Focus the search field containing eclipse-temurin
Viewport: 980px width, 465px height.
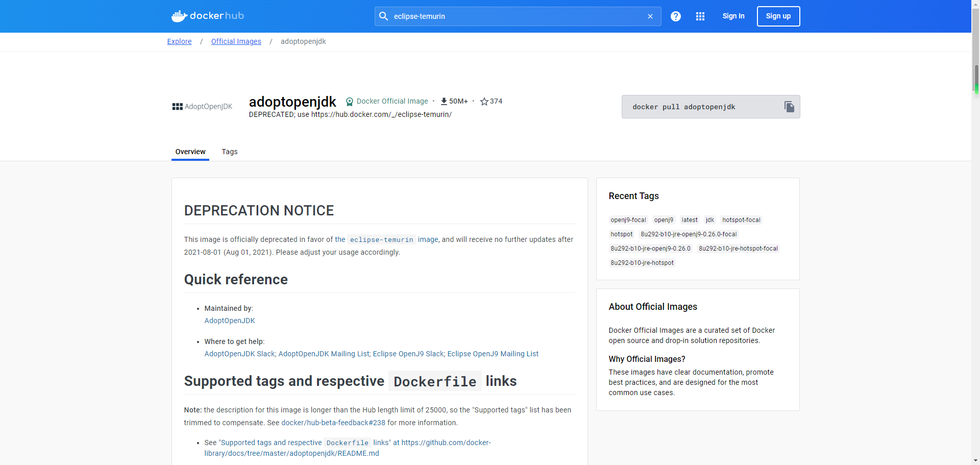pyautogui.click(x=518, y=16)
